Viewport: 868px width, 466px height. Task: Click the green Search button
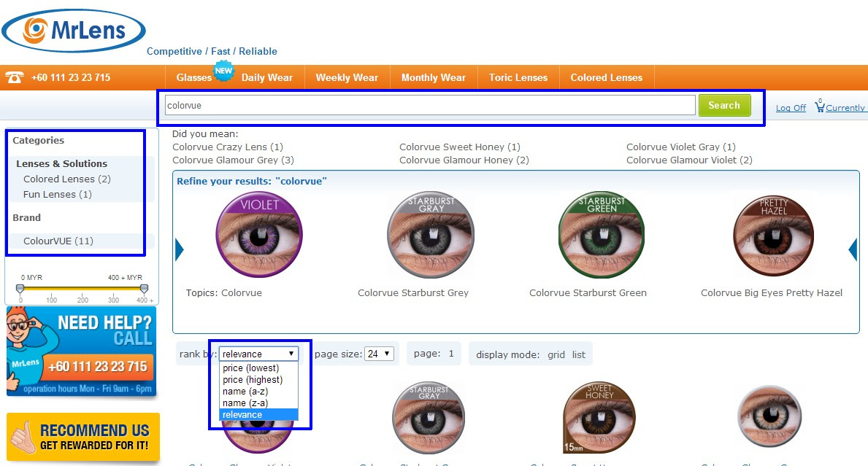pos(724,105)
